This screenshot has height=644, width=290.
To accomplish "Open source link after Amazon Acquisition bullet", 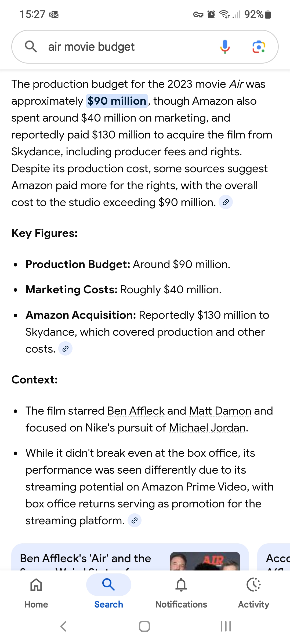I will coord(65,349).
